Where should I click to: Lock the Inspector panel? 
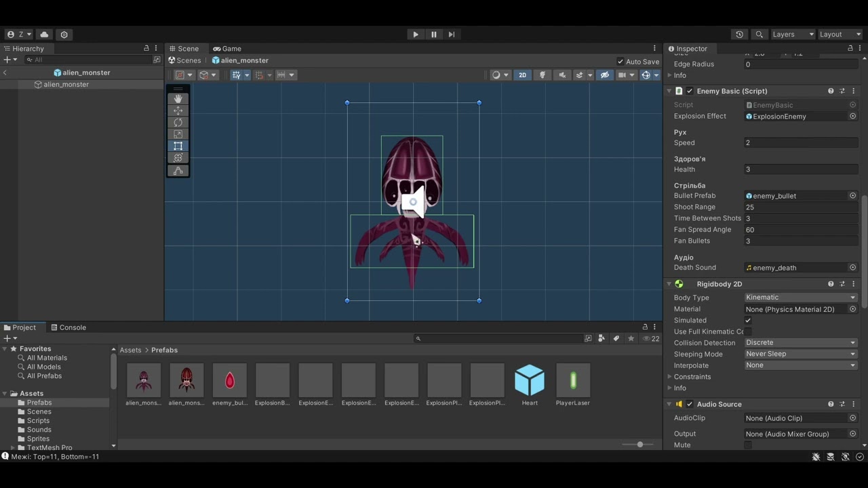(x=850, y=49)
